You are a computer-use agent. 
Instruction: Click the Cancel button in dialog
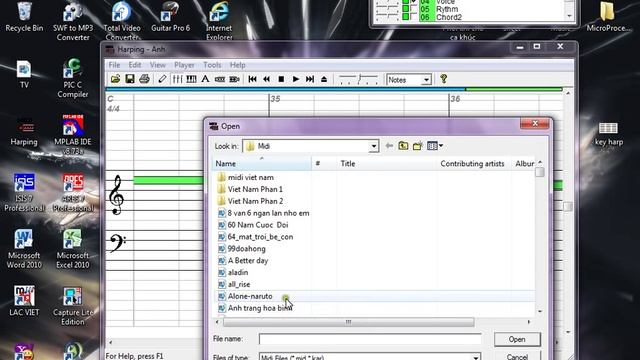click(517, 356)
